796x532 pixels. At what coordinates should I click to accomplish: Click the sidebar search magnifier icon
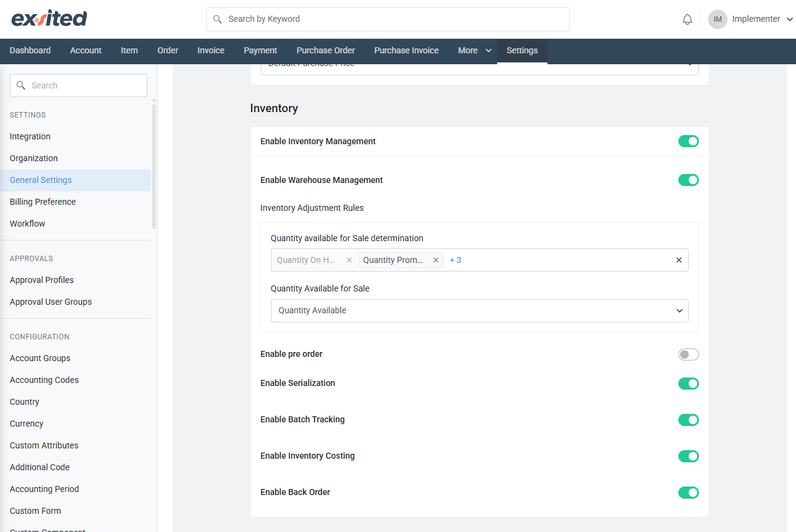(x=21, y=85)
